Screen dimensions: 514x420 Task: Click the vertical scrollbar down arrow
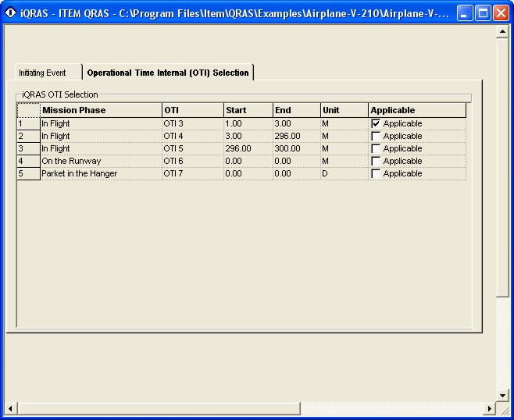point(503,395)
